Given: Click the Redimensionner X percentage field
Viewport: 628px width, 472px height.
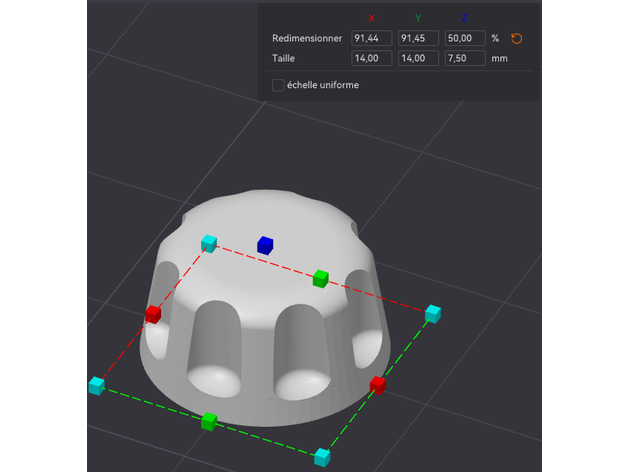Looking at the screenshot, I should pos(371,38).
